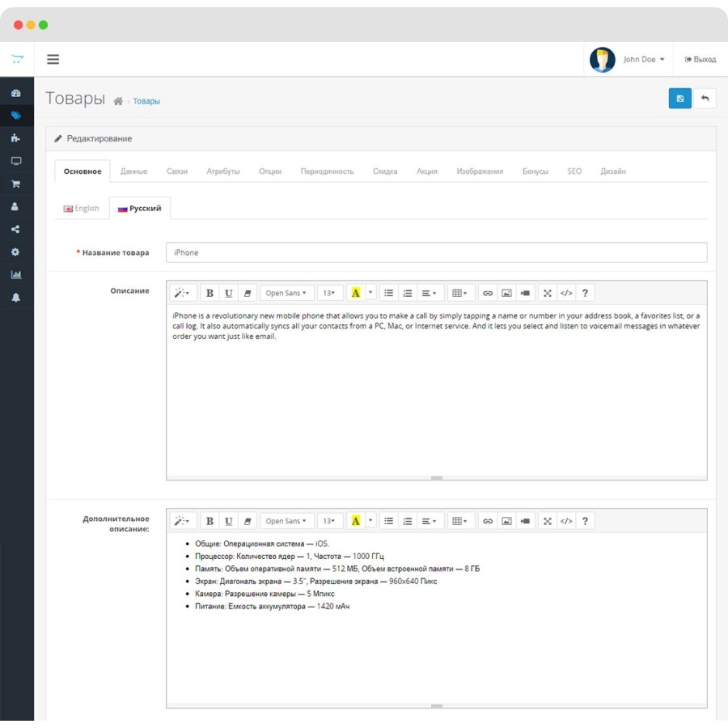Click the blue save button
Screen dimensions: 728x728
[679, 98]
